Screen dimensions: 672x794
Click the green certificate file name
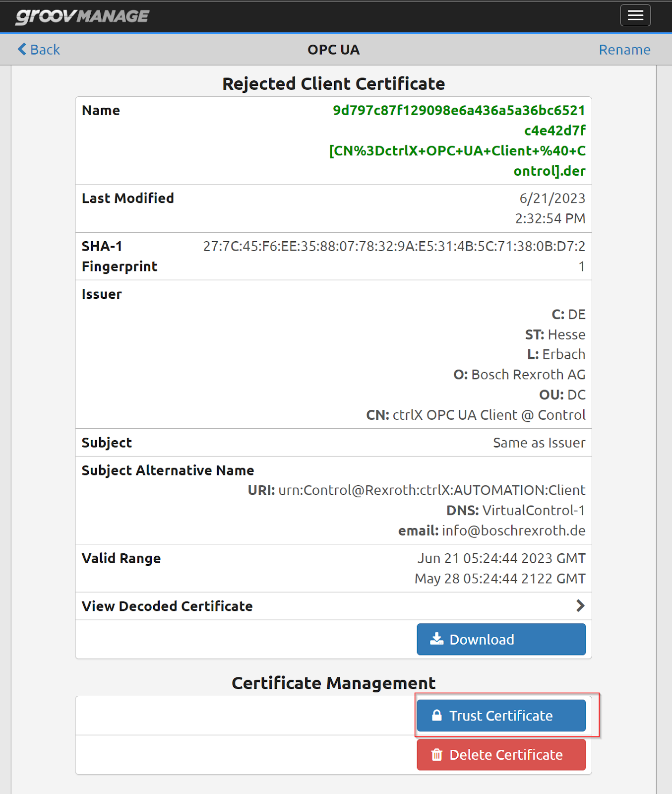457,140
